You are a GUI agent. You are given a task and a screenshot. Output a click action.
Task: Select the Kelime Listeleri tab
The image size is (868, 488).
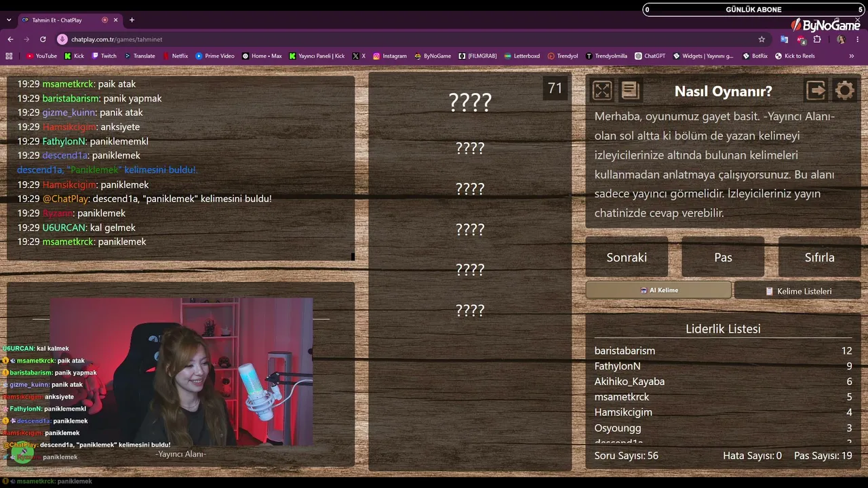[797, 291]
